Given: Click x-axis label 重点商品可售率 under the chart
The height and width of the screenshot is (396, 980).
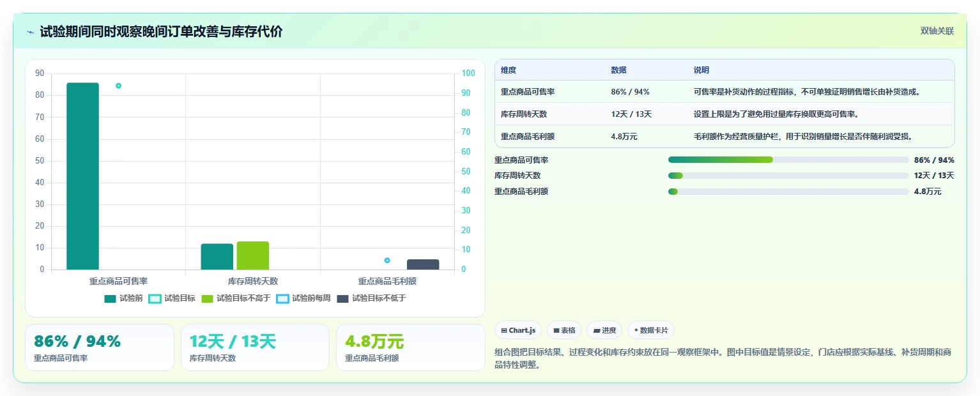Looking at the screenshot, I should click(x=118, y=281).
